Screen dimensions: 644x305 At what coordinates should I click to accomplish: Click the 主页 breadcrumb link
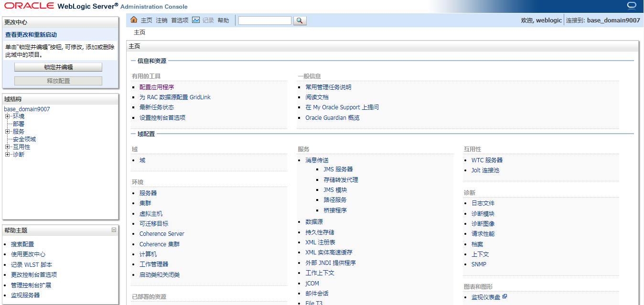(140, 32)
